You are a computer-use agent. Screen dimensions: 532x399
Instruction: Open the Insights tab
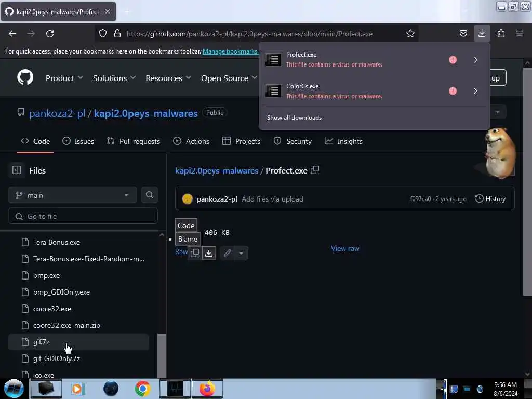pos(343,141)
